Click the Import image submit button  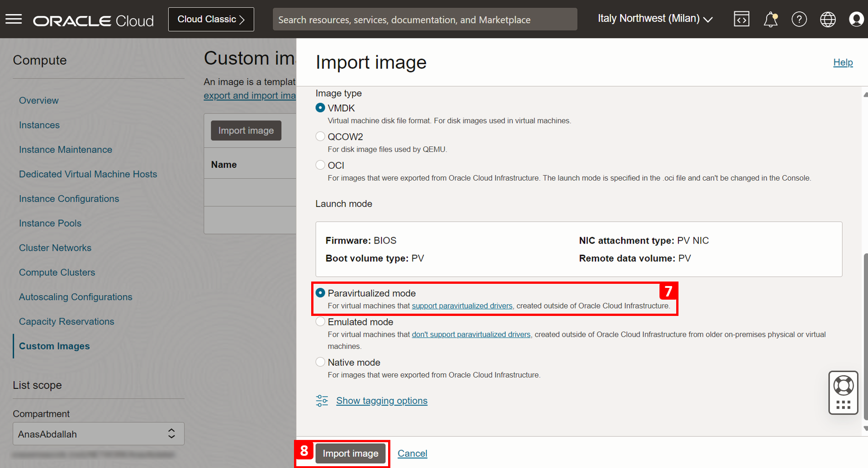[351, 453]
